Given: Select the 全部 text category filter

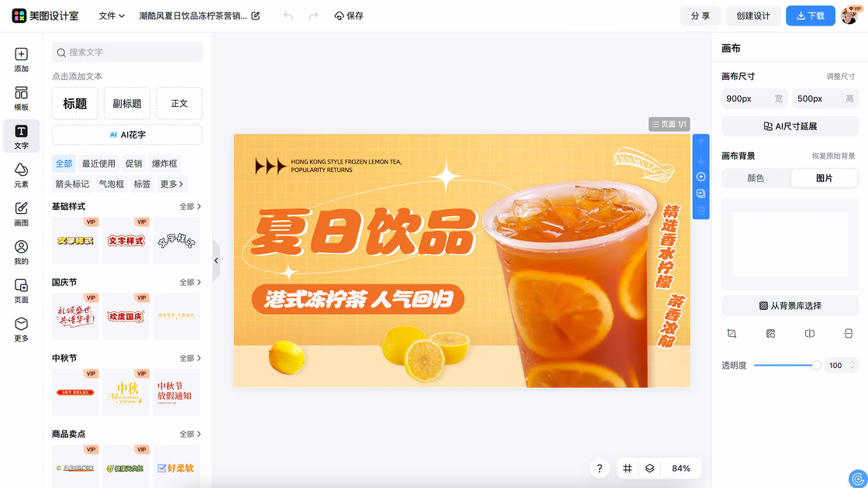Looking at the screenshot, I should [x=64, y=163].
